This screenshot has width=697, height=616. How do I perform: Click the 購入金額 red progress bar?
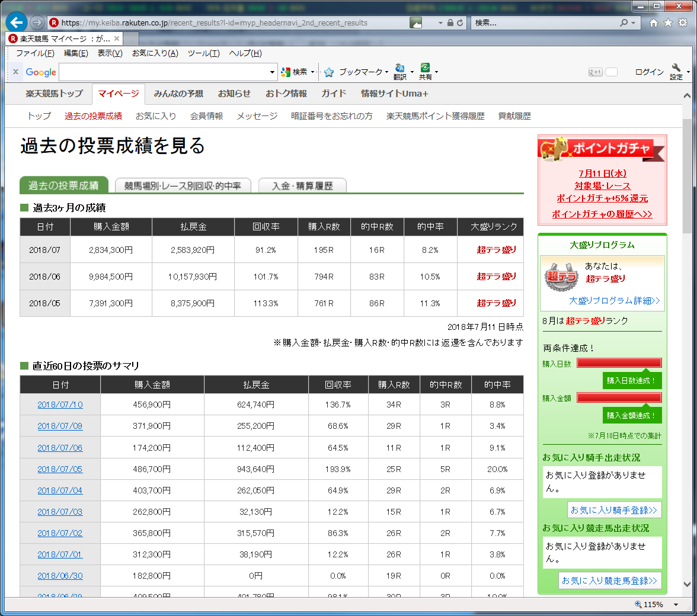(619, 397)
